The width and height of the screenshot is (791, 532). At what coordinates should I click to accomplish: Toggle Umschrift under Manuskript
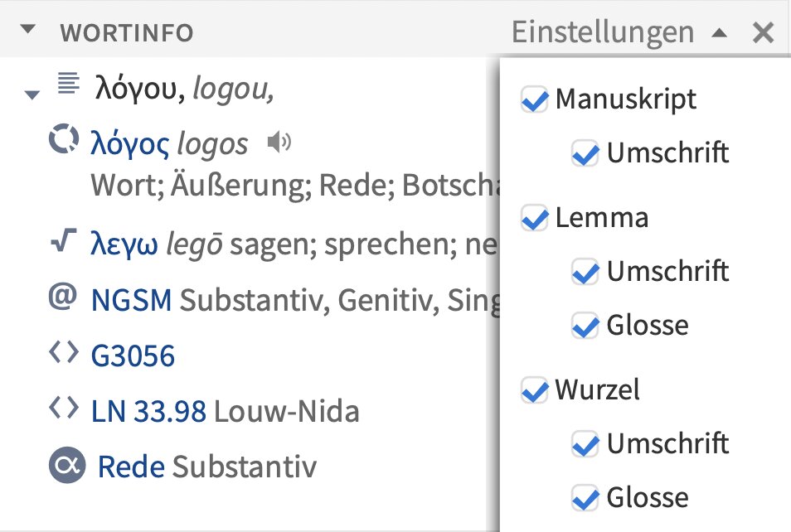click(585, 153)
